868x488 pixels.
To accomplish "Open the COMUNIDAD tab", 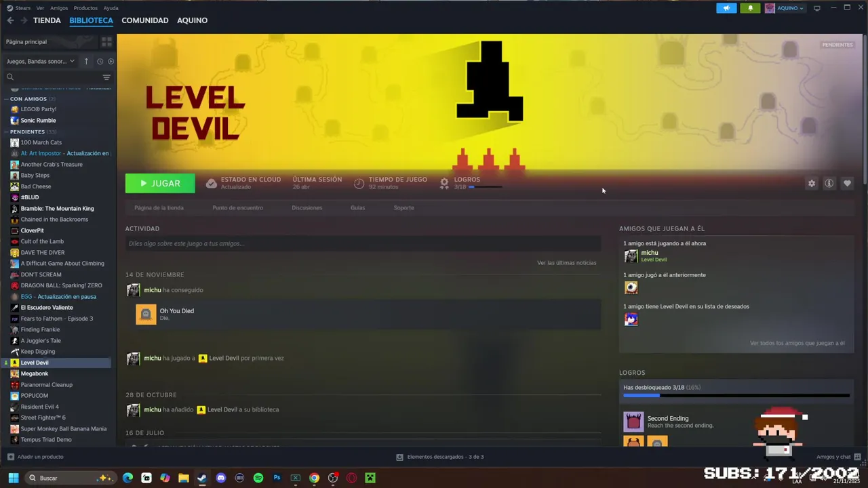I will coord(145,20).
